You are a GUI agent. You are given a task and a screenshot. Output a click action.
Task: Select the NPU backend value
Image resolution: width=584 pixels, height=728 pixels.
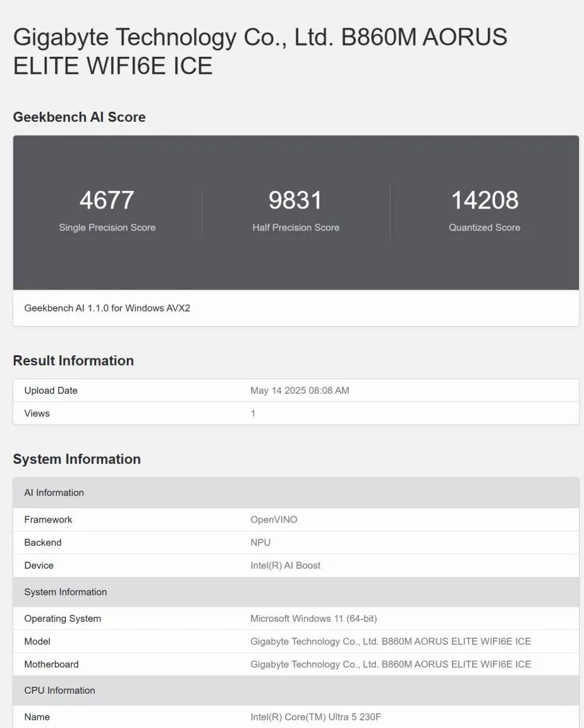pyautogui.click(x=260, y=543)
